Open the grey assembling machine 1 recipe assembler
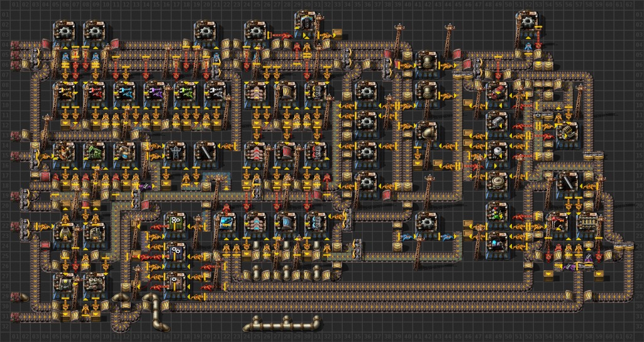 pos(175,286)
